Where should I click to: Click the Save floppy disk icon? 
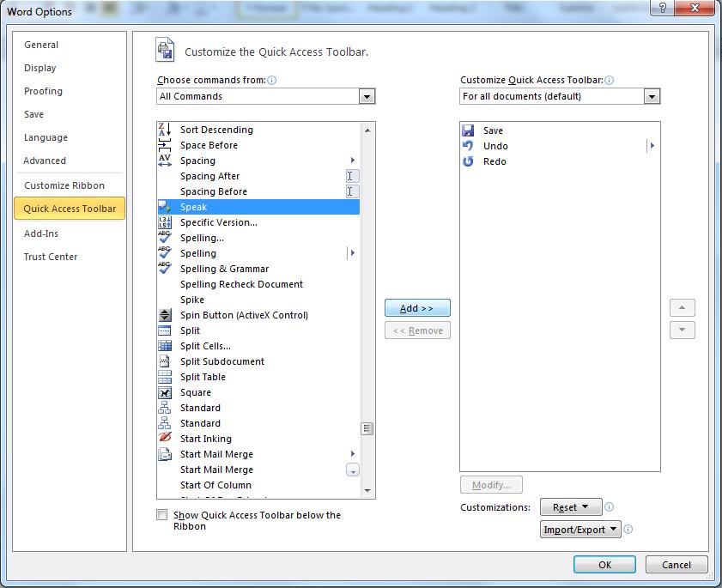(468, 130)
